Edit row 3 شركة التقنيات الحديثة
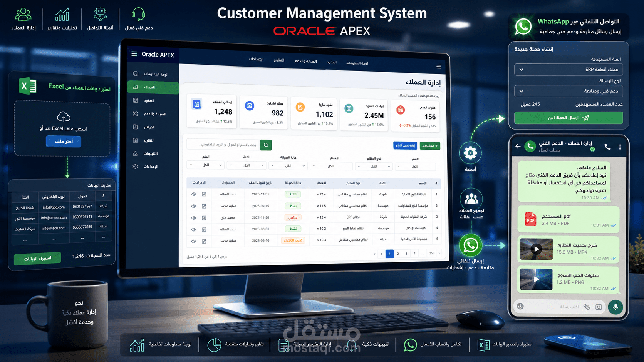The width and height of the screenshot is (644, 362). (x=204, y=218)
